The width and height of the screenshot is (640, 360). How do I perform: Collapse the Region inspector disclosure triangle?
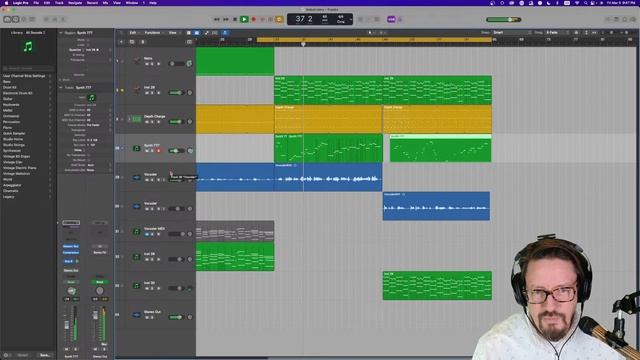pyautogui.click(x=61, y=33)
